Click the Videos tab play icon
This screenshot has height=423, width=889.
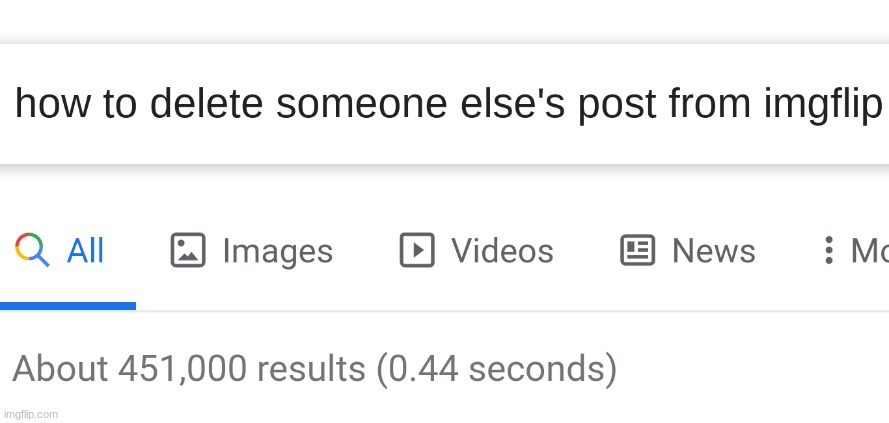pos(417,250)
